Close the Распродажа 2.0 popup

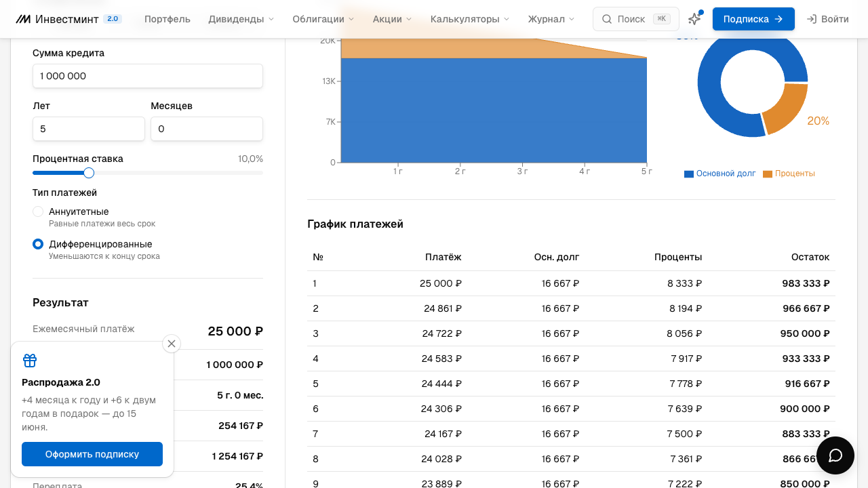click(172, 344)
